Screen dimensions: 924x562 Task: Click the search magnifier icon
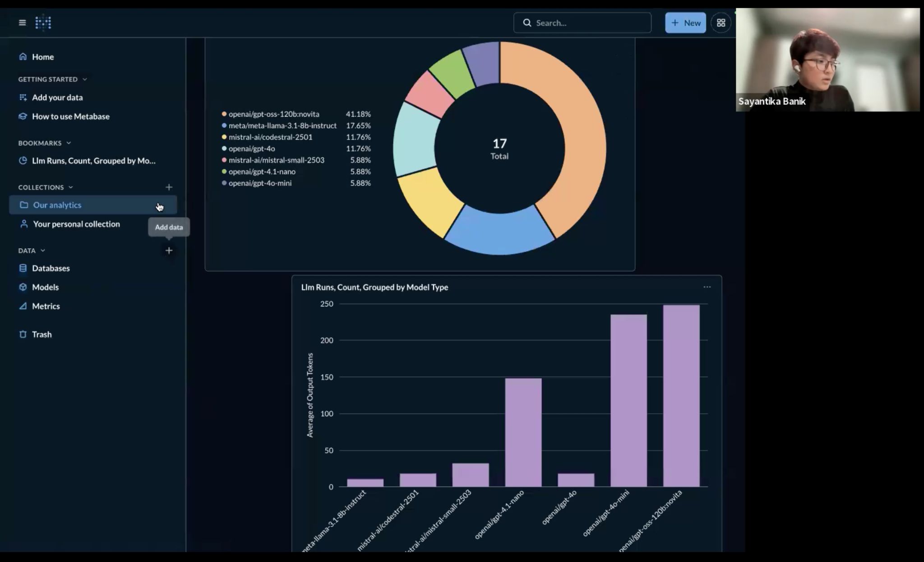[x=527, y=23]
